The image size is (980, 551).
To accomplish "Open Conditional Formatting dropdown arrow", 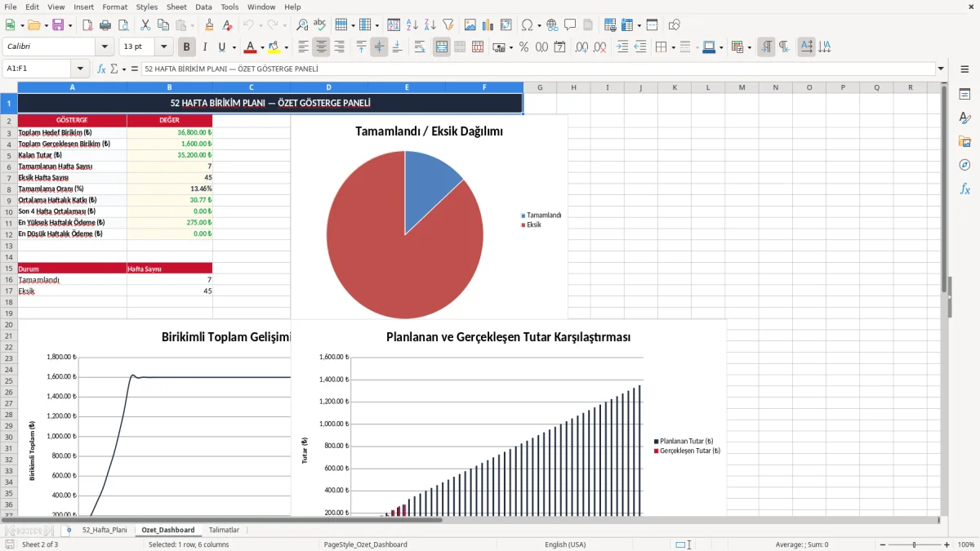I will click(x=749, y=47).
